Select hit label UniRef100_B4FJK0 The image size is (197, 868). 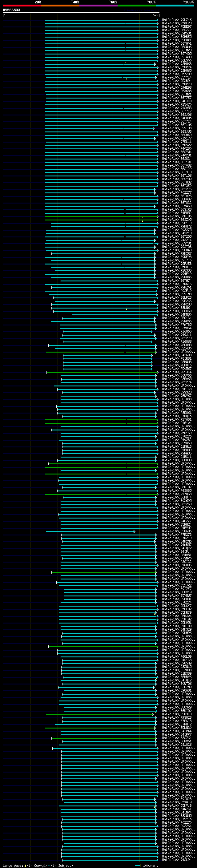tap(177, 101)
